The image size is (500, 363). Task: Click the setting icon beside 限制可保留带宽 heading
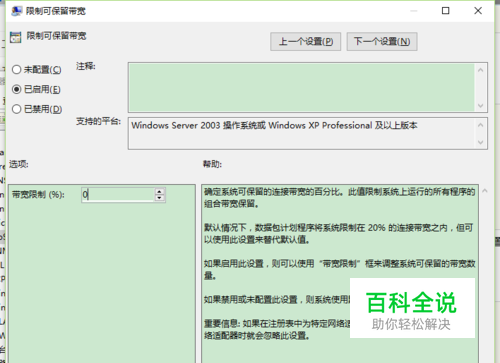(x=15, y=37)
